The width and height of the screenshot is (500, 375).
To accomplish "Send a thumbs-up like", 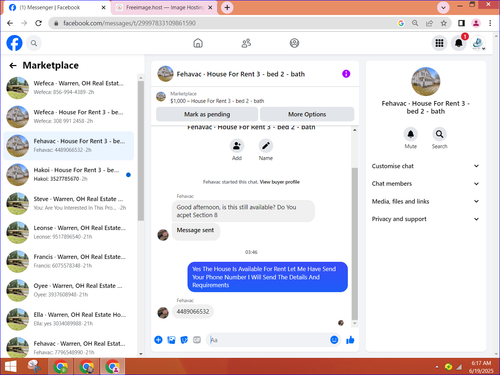I will 350,340.
